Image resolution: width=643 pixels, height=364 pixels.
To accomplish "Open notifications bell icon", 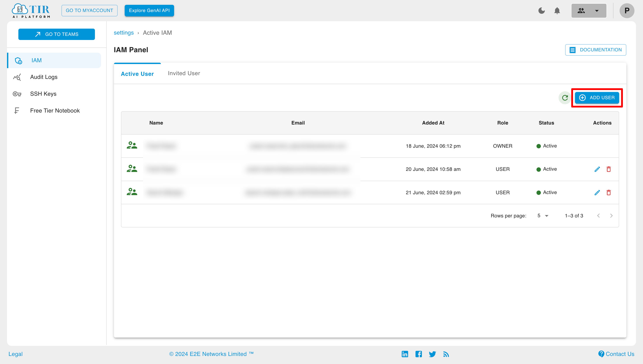I will coord(557,11).
